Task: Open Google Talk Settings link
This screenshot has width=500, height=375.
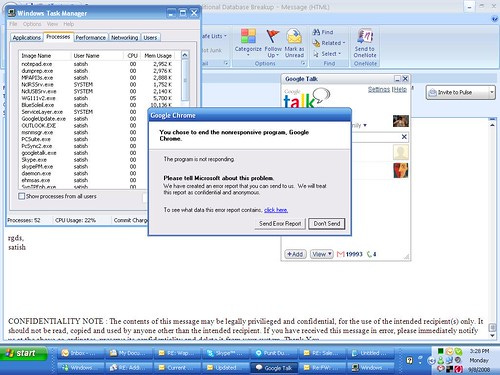Action: (379, 89)
